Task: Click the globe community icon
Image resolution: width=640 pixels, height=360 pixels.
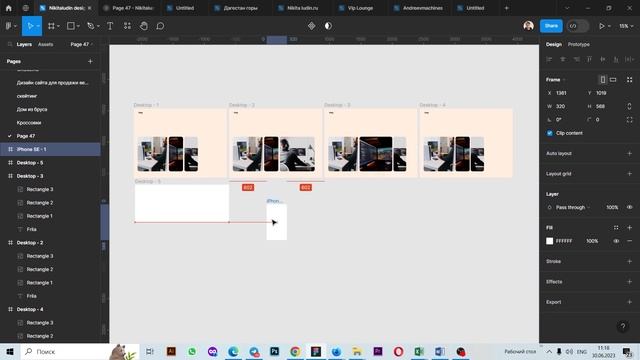Action: [26, 8]
